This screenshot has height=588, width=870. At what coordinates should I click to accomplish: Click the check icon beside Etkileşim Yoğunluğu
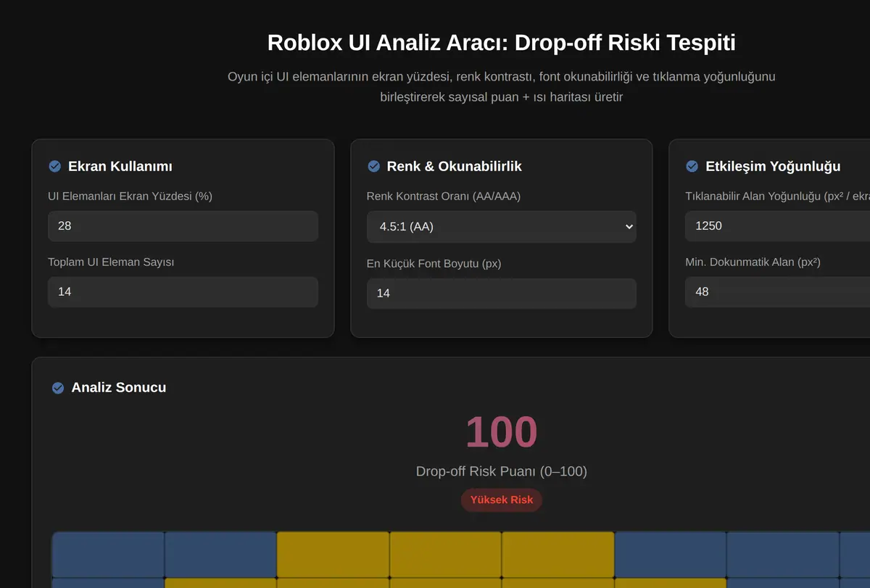coord(692,167)
